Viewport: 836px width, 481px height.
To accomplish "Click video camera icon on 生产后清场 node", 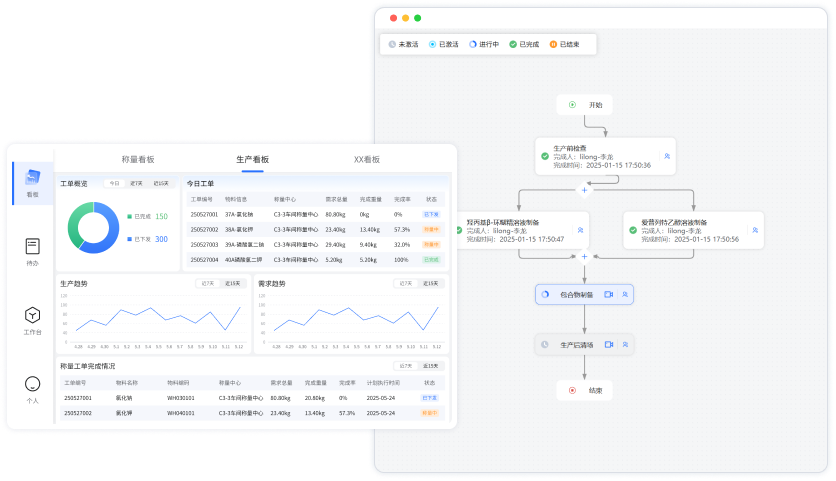I will pos(608,345).
